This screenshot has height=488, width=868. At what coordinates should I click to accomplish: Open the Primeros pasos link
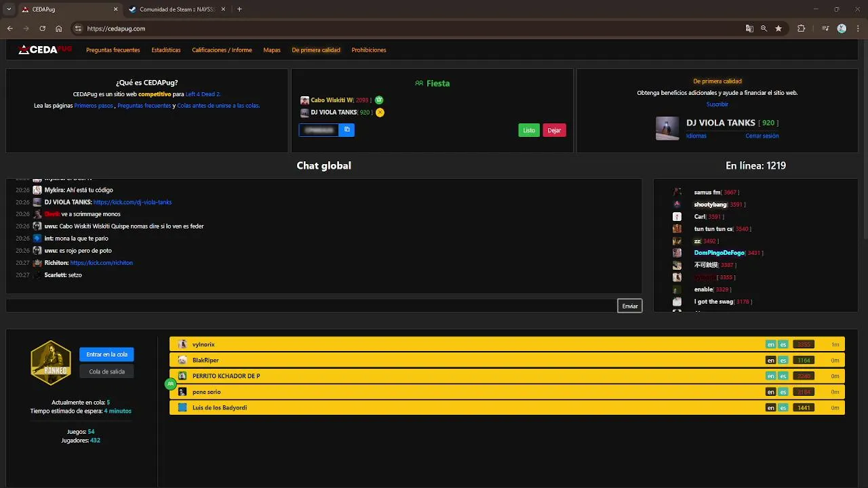[x=94, y=106]
